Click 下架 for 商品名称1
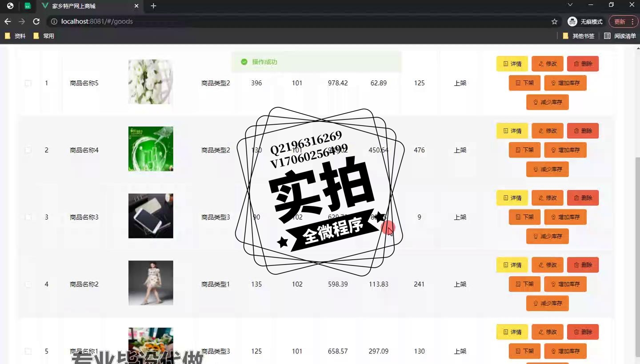 pyautogui.click(x=524, y=351)
